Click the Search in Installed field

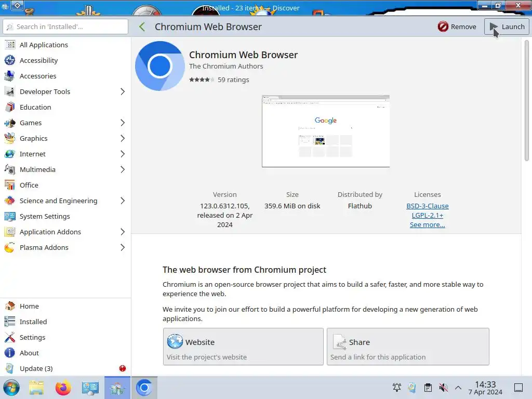(65, 26)
